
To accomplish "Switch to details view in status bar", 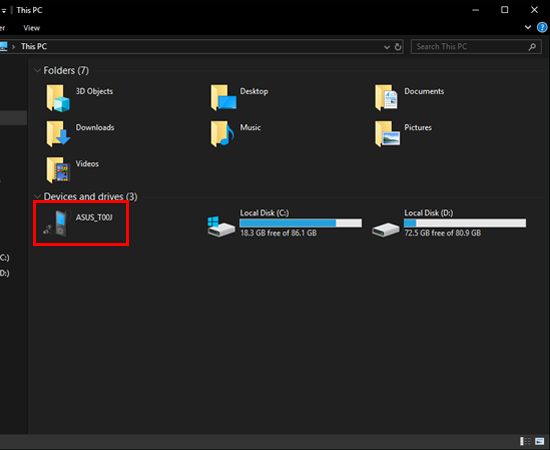I will pos(525,441).
